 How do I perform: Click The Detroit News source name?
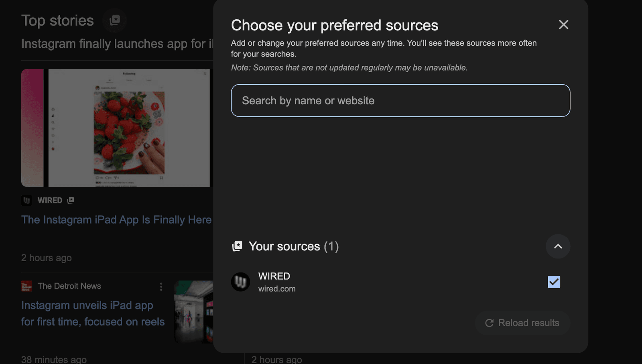(x=69, y=286)
